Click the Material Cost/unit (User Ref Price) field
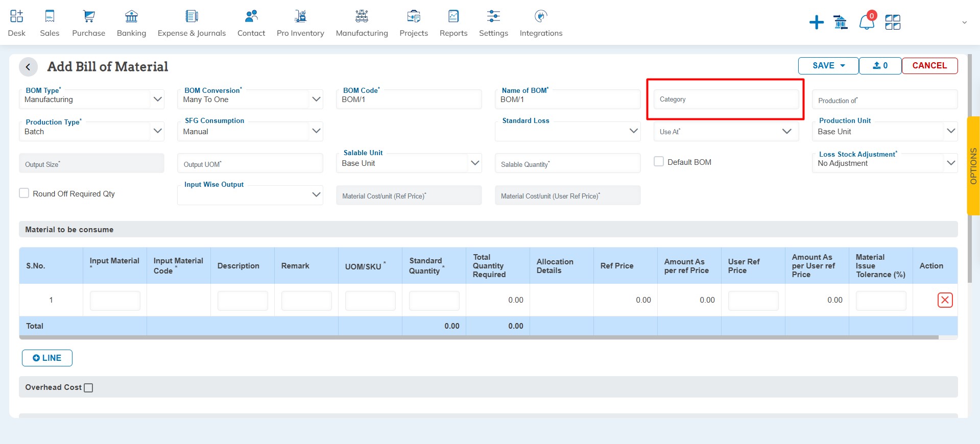 click(x=567, y=195)
